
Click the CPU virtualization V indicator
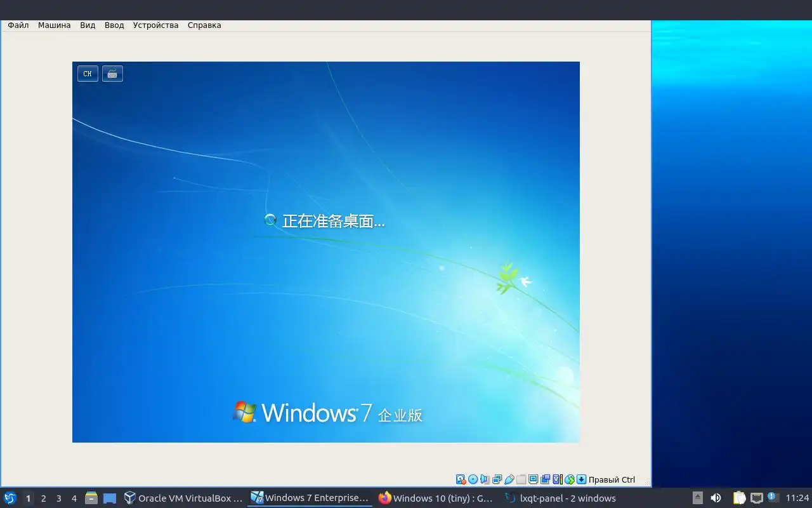pyautogui.click(x=558, y=479)
